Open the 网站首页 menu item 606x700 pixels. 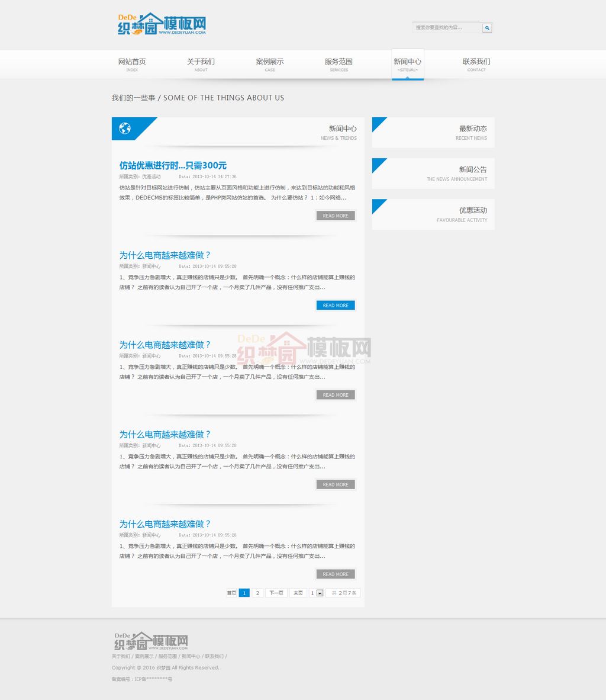tap(132, 64)
